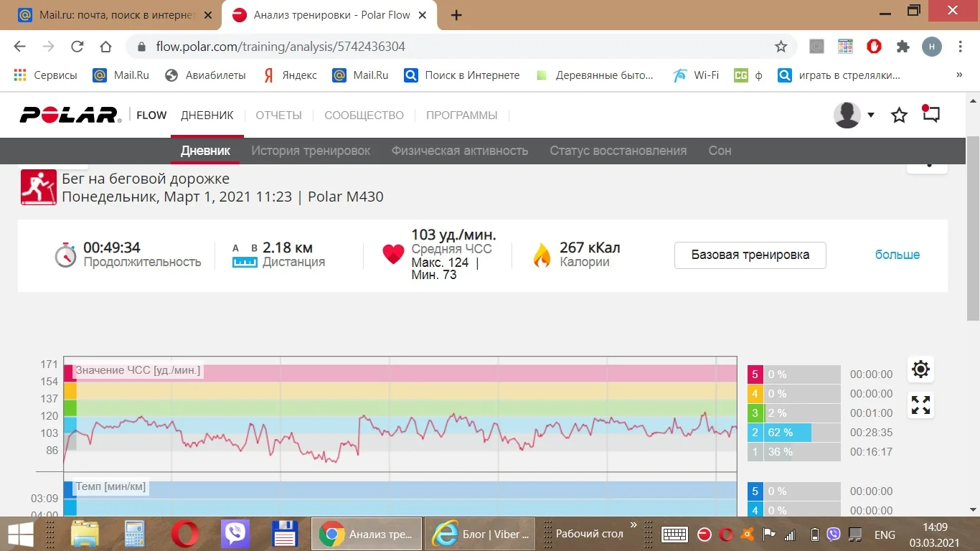
Task: Open the Деревянные быто... bookmark
Action: 595,75
